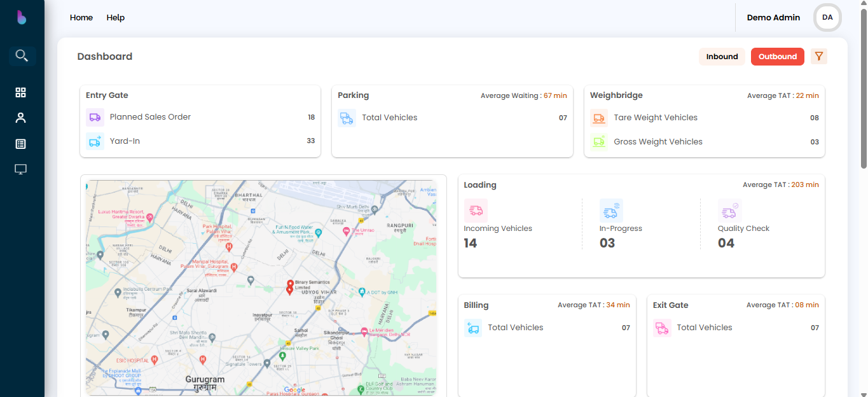Open the dashboard grid icon in sidebar

pyautogui.click(x=21, y=93)
